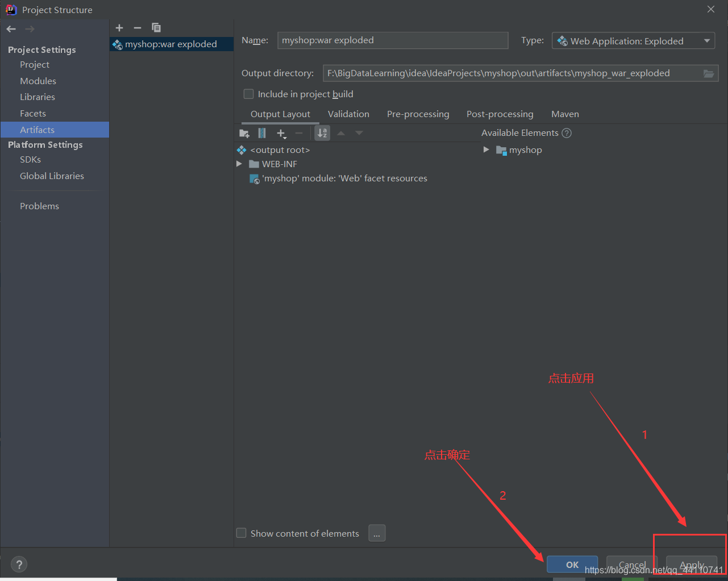Expand the WEB-INF folder node

click(x=239, y=164)
